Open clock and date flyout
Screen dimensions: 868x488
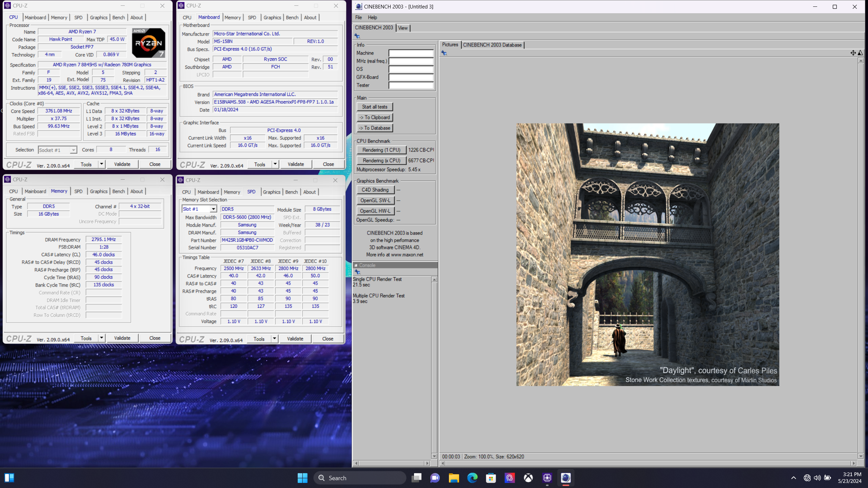click(x=849, y=478)
